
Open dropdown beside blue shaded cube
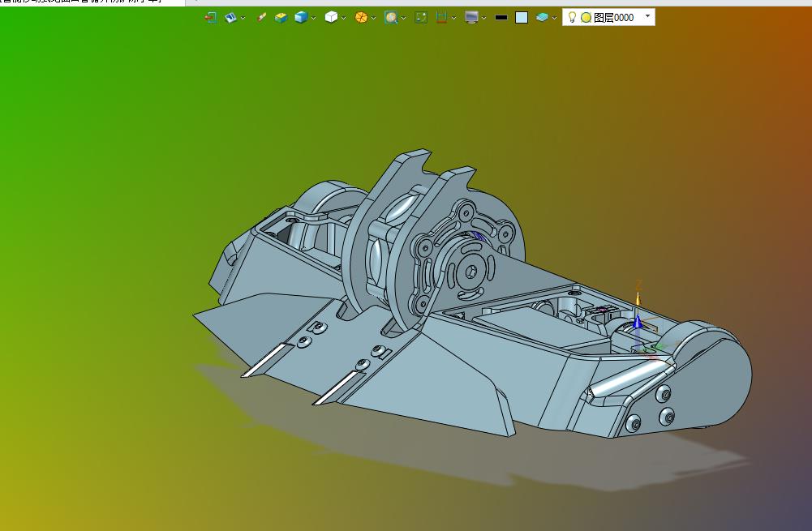pos(313,18)
